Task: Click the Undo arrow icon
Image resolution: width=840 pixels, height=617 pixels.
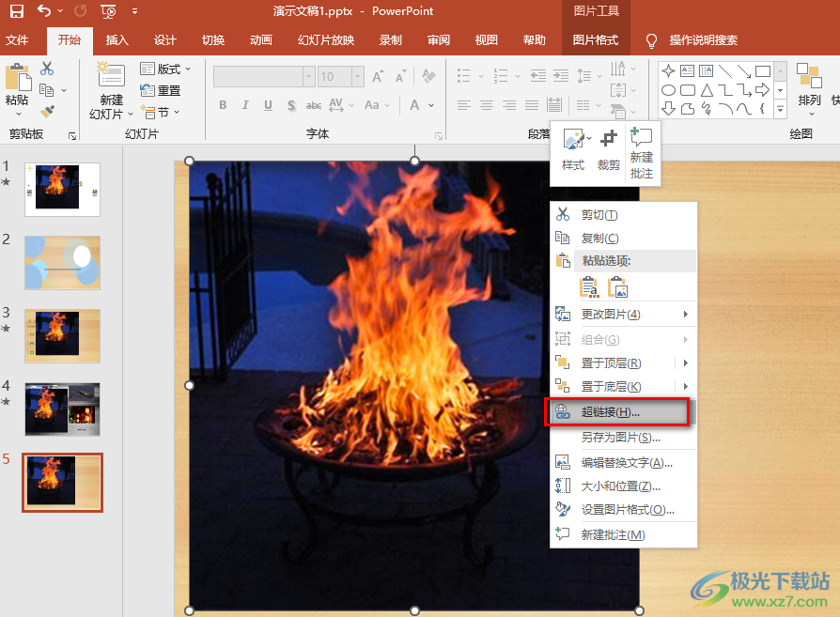Action: [x=44, y=10]
